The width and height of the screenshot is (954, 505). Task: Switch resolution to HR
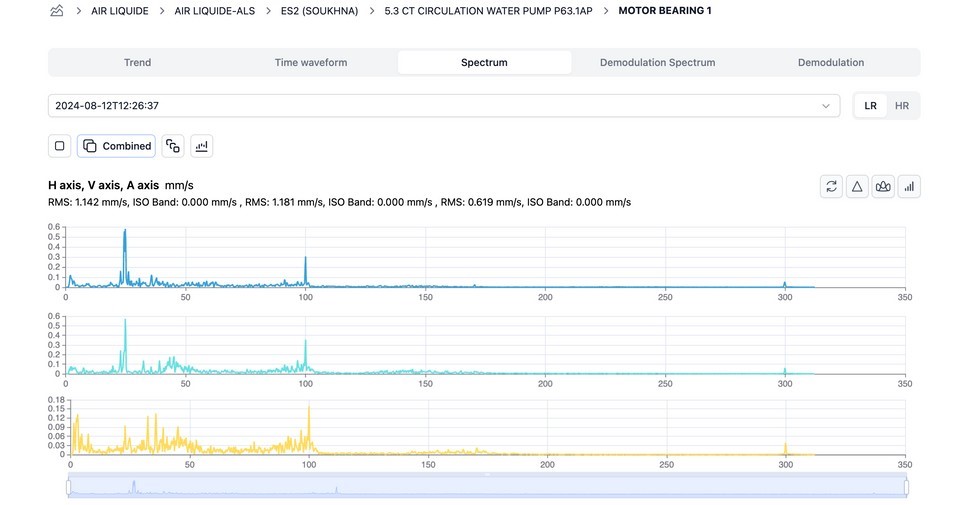901,106
